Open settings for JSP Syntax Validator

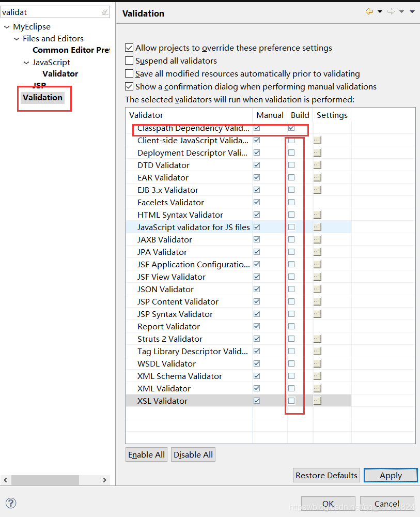pos(317,314)
